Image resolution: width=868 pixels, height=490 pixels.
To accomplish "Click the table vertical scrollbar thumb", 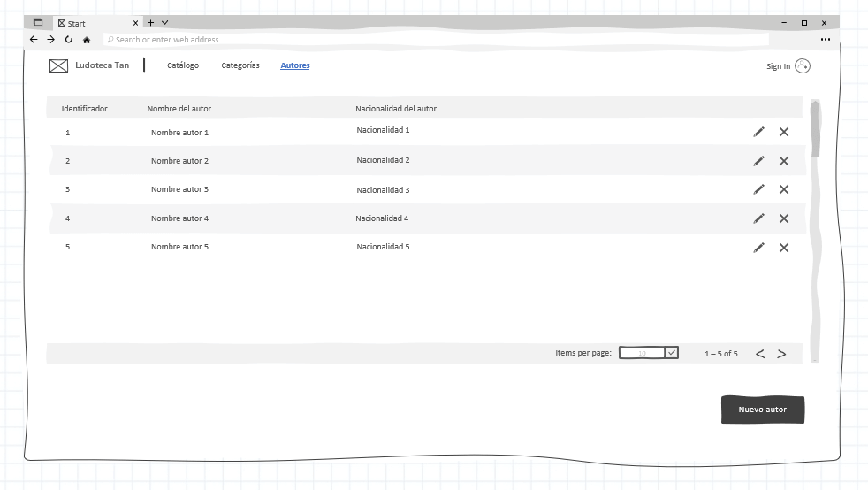I will (x=815, y=129).
